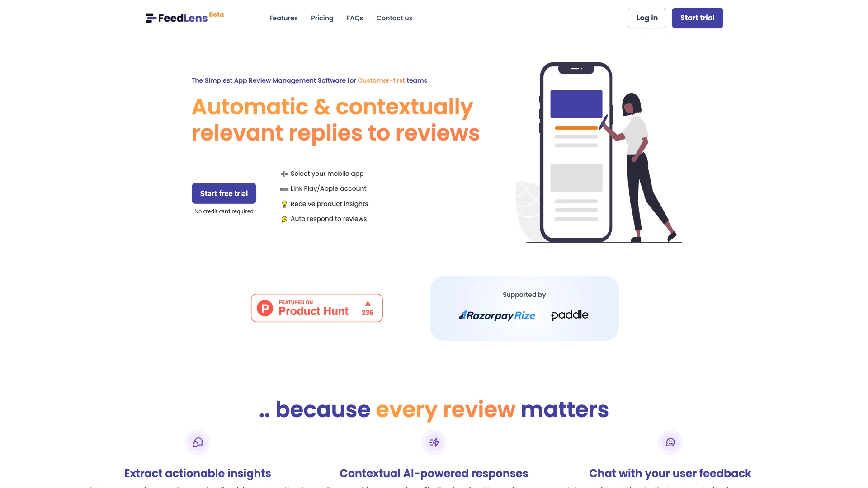Expand the Razorpay Rize supporter section
868x488 pixels.
tap(496, 315)
